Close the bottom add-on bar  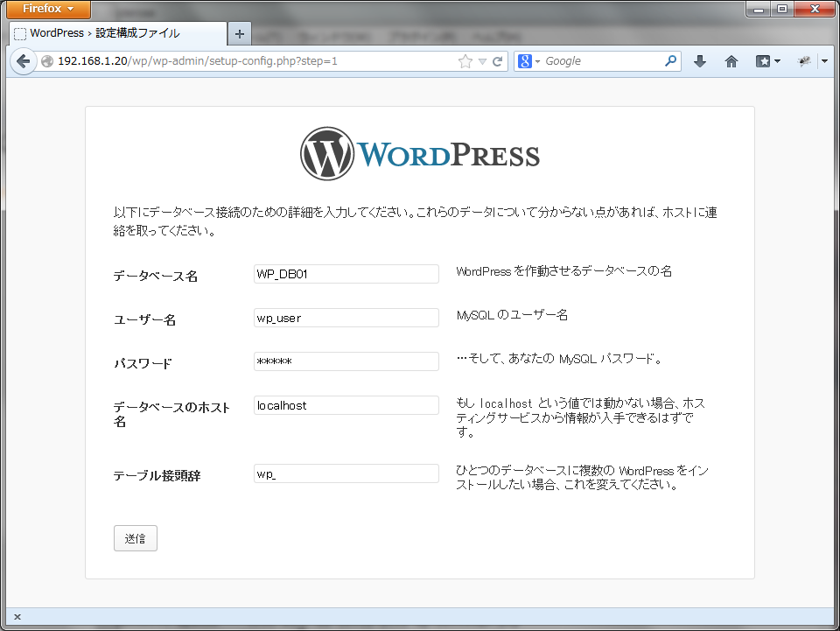(x=17, y=616)
